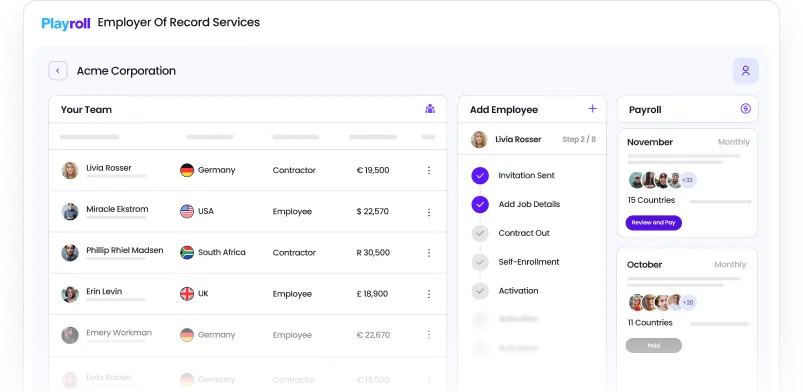Open options menu for Miracle Ekstrom row
Viewport: 803px width, 392px height.
[x=429, y=212]
